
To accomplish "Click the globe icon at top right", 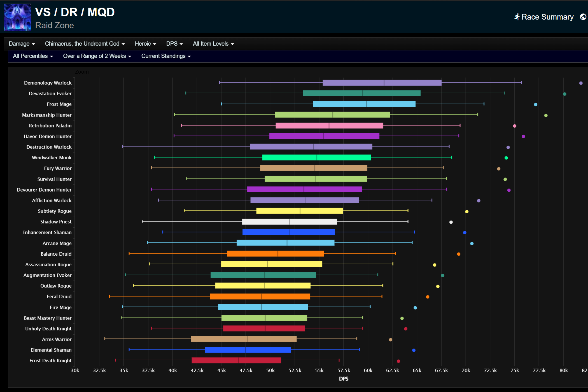I will pyautogui.click(x=583, y=17).
